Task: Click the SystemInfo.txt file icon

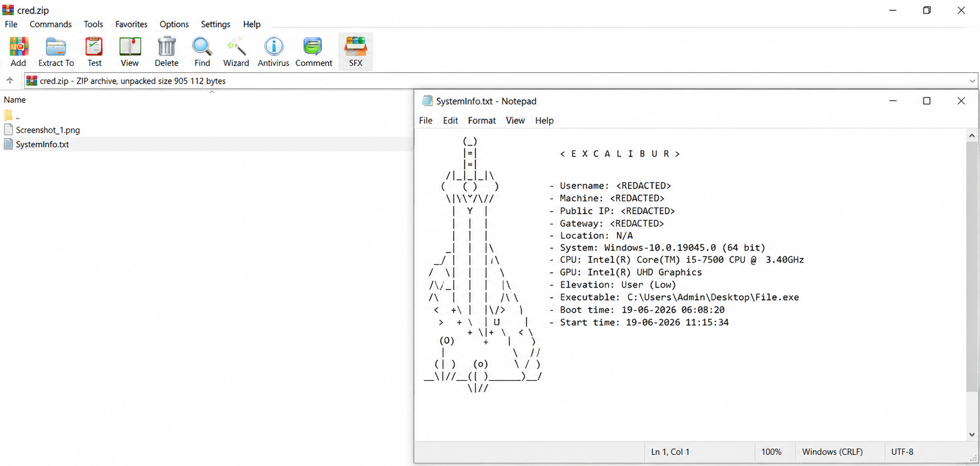Action: [x=8, y=144]
